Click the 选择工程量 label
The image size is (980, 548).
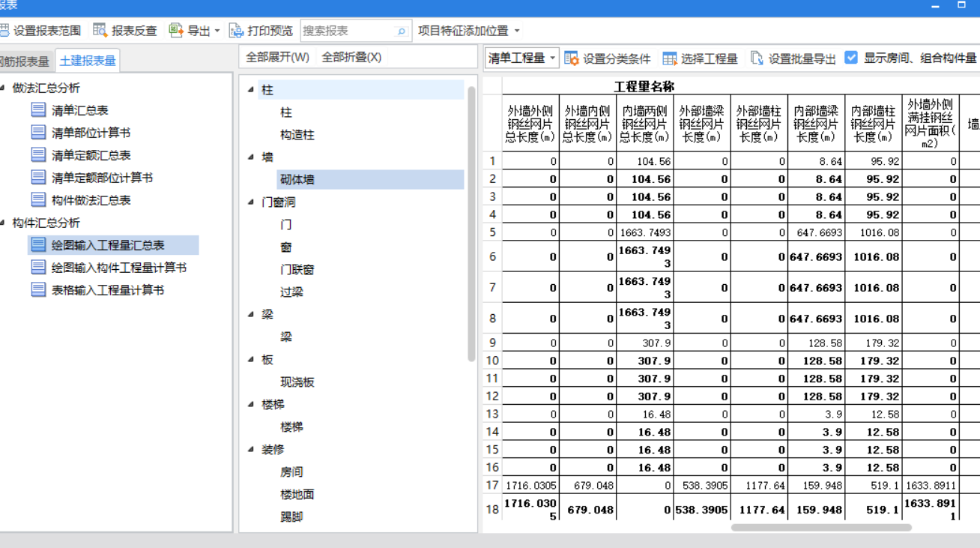point(710,58)
